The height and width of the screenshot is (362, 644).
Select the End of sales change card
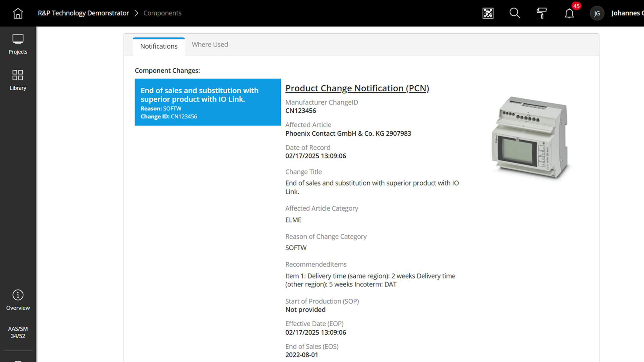pos(208,102)
